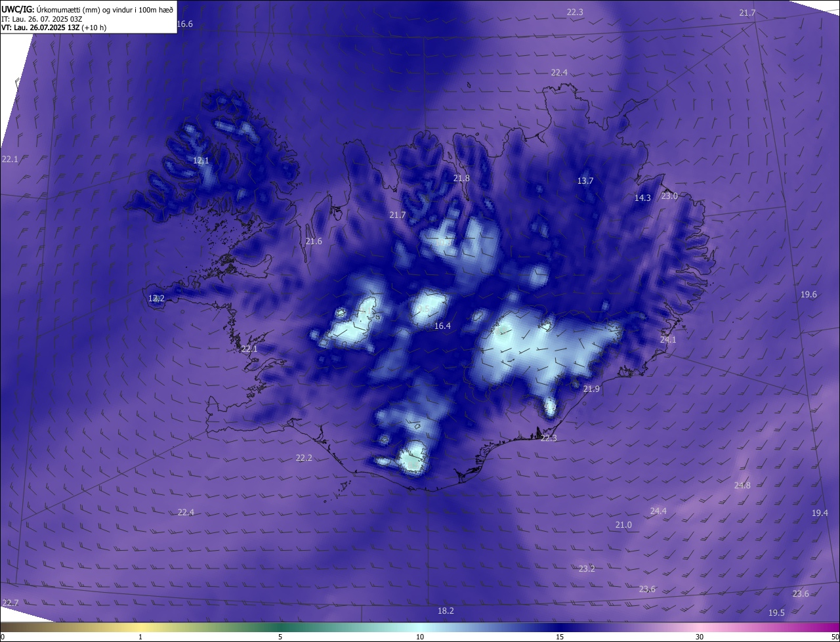Click the value label 14.3
840x642 pixels.
[x=642, y=198]
